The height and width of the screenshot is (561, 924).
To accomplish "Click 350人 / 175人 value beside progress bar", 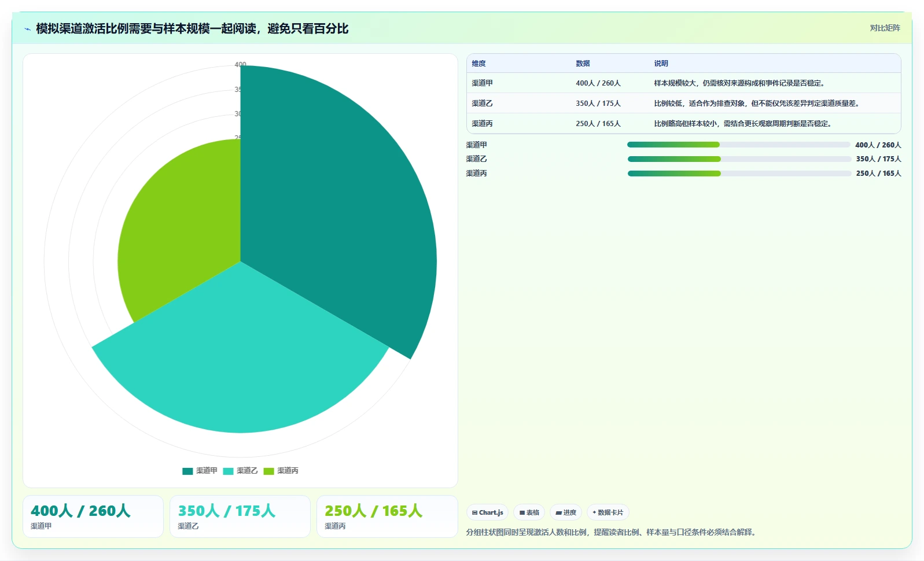I will coord(879,159).
